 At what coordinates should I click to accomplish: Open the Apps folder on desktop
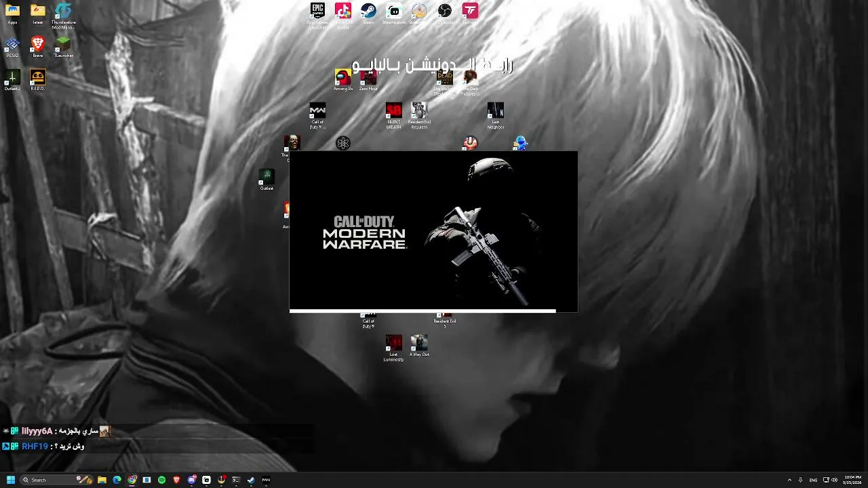tap(12, 14)
